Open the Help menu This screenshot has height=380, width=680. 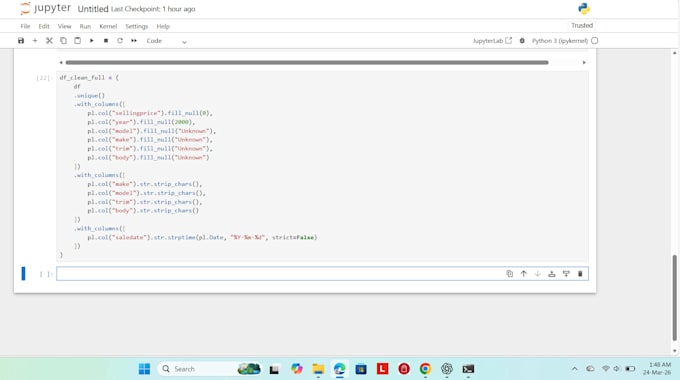coord(163,26)
